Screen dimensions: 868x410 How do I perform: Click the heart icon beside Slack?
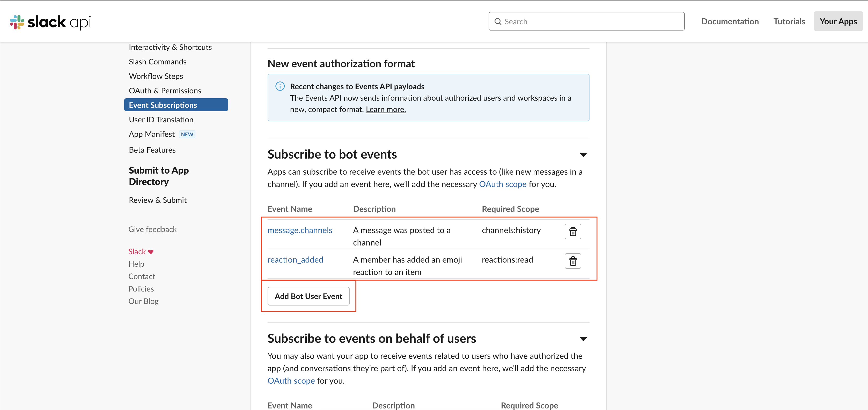coord(151,252)
